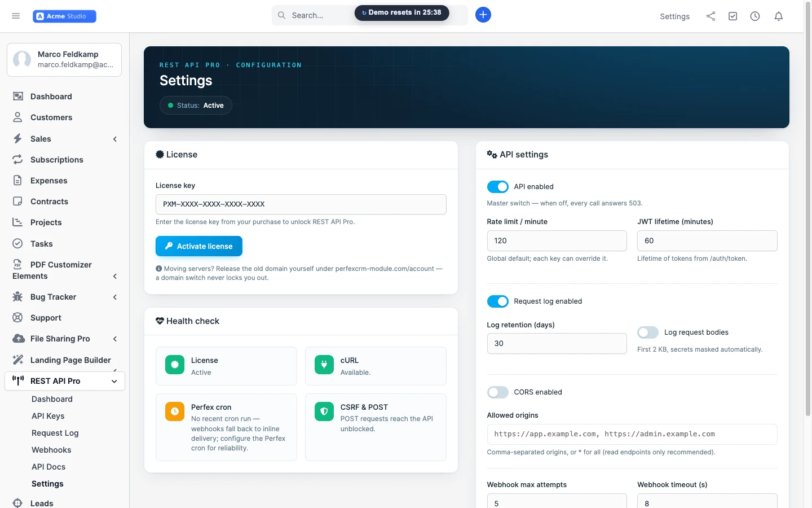Open the notifications bell icon
Screen dimensions: 812x508
click(779, 16)
